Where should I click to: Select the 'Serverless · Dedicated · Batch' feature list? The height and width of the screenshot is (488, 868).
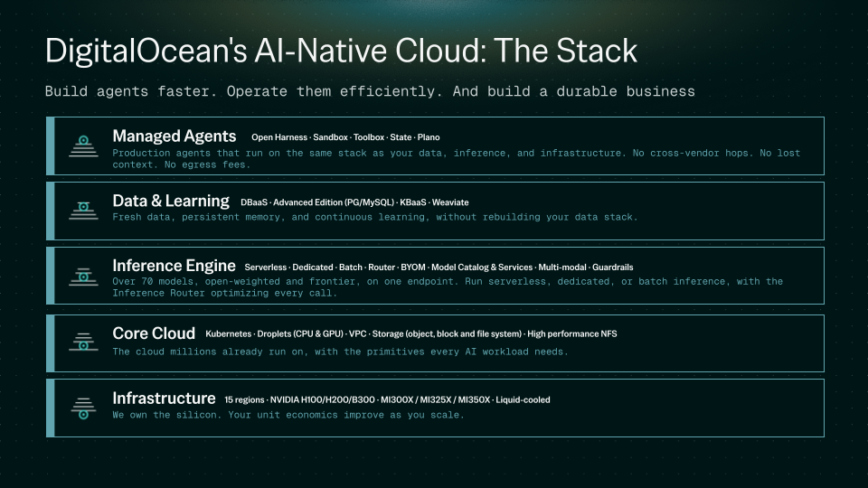tap(439, 267)
